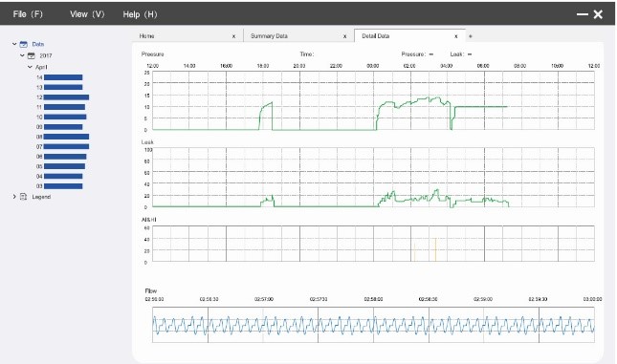Viewport: 617px width, 364px height.
Task: Select April 03 usage bar
Action: tap(63, 186)
